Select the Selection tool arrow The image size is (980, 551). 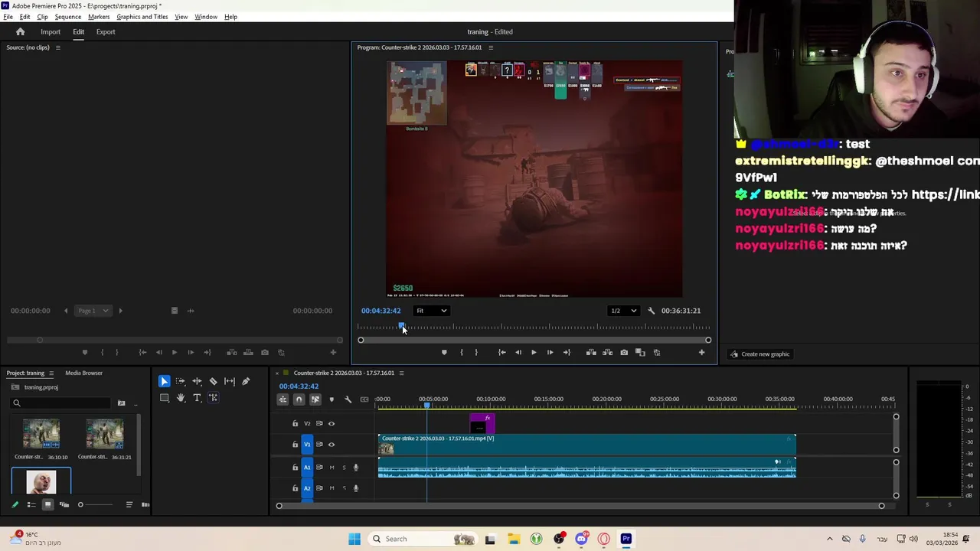coord(164,381)
